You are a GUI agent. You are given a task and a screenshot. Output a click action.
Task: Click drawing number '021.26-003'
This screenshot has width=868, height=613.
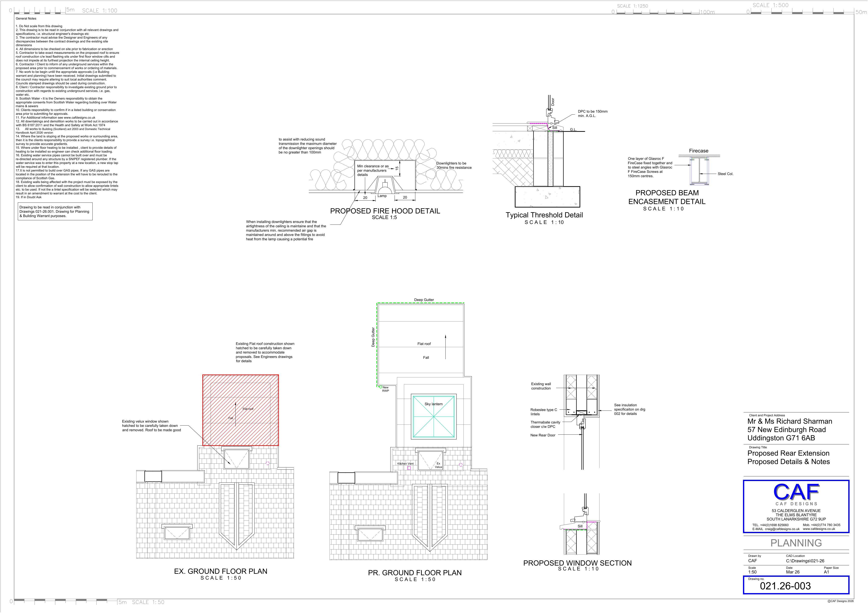785,586
